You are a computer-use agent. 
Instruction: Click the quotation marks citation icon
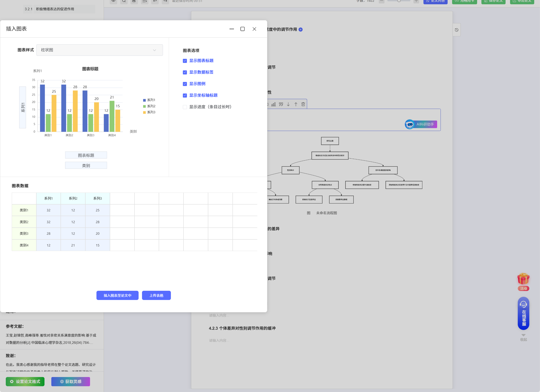281,104
